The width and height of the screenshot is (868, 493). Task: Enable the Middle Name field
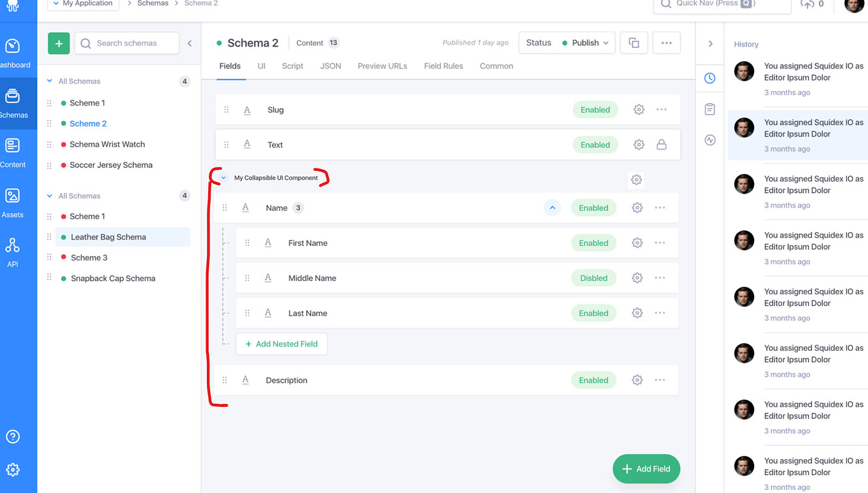click(593, 277)
